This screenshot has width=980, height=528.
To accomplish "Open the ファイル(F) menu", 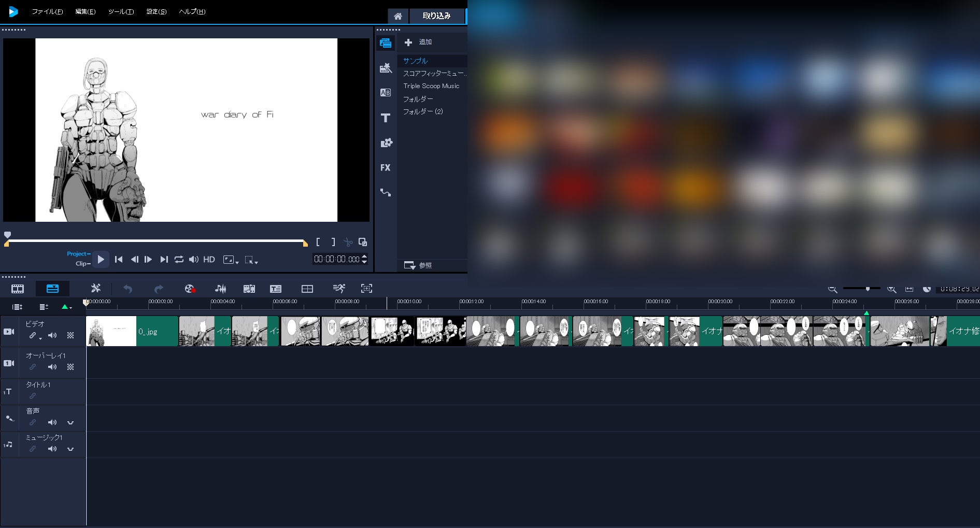I will tap(47, 11).
